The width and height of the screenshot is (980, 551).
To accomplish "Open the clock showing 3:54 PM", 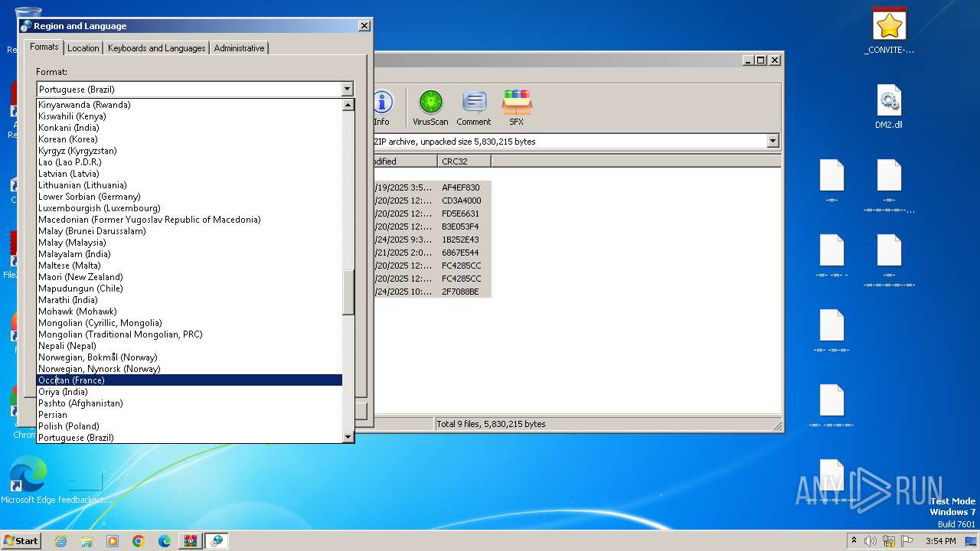I will [940, 541].
